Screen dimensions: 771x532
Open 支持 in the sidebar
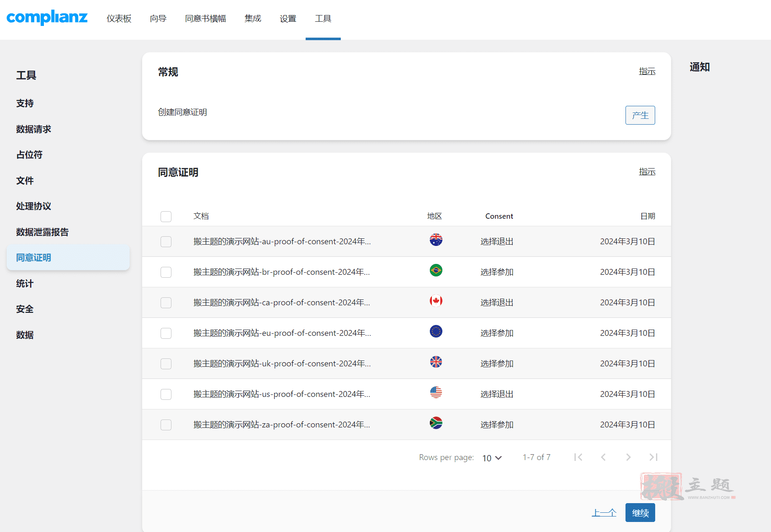25,103
